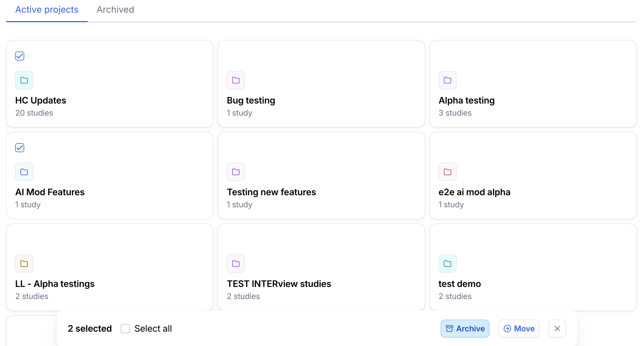Uncheck the HC Updates project checkbox
Screen dimensions: 644x346
click(20, 56)
